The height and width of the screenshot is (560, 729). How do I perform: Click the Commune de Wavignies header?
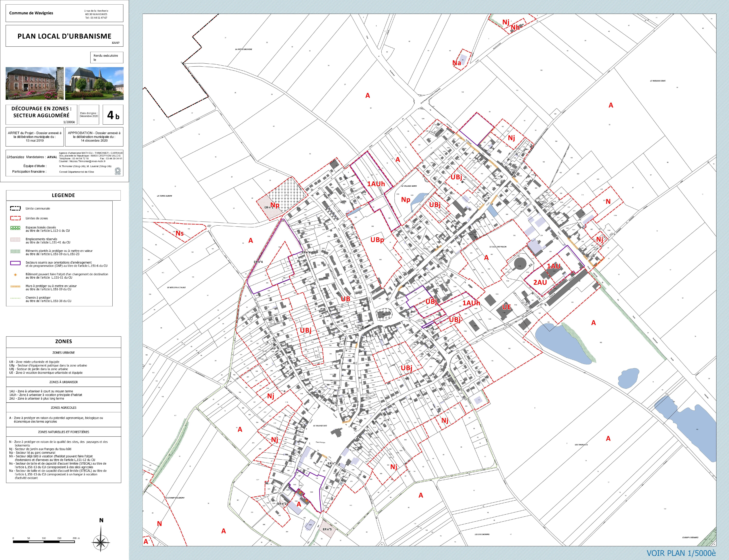click(31, 13)
